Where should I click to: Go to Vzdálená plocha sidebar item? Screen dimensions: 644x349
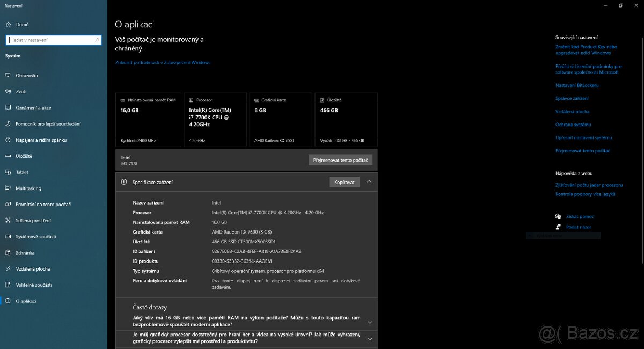[x=33, y=269]
